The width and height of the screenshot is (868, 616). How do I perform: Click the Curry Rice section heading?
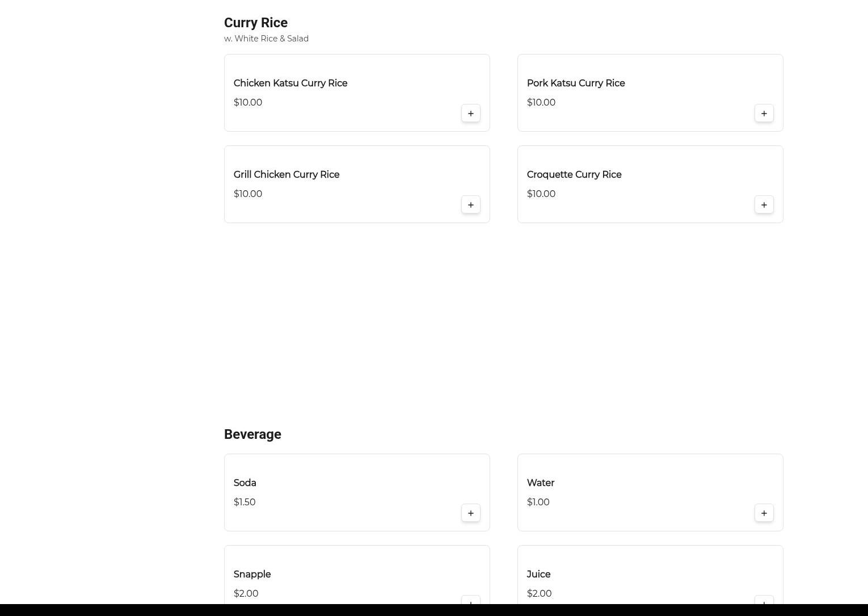pyautogui.click(x=256, y=23)
